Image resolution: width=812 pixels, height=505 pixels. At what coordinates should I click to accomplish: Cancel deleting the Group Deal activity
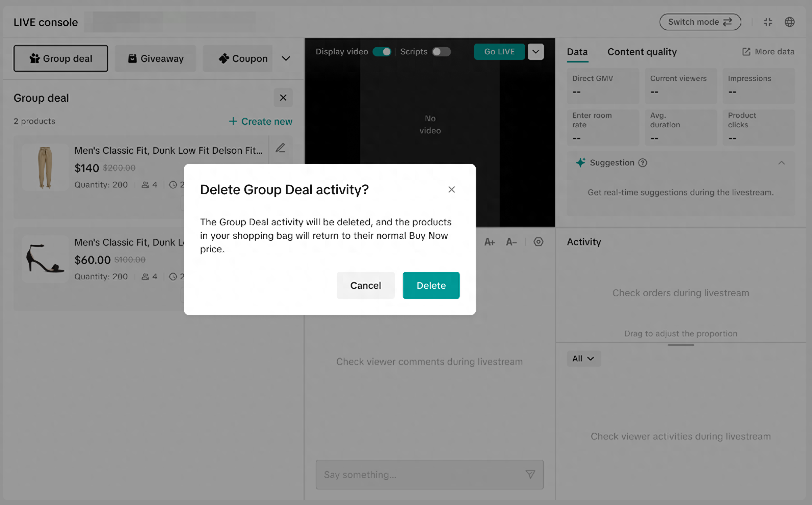click(x=365, y=285)
